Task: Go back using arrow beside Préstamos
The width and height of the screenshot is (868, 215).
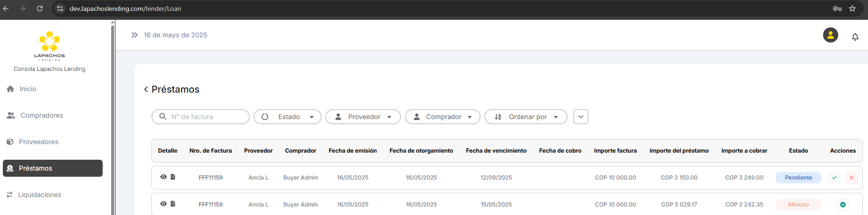Action: pos(146,89)
